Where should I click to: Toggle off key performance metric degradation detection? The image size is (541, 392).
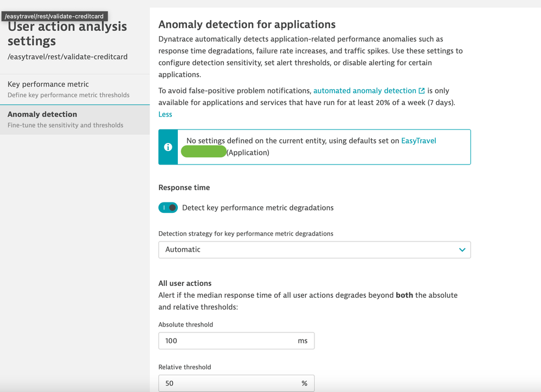point(168,208)
